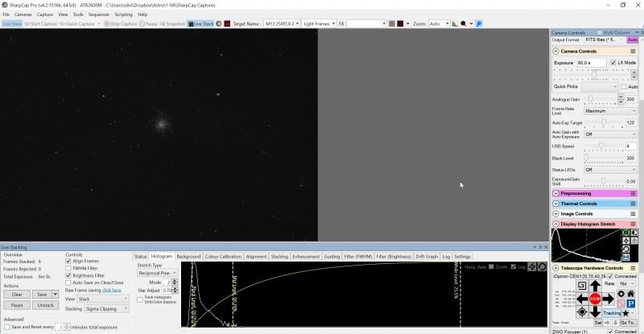Image resolution: width=644 pixels, height=334 pixels.
Task: Click the Star Adjust value field
Action: 167,291
